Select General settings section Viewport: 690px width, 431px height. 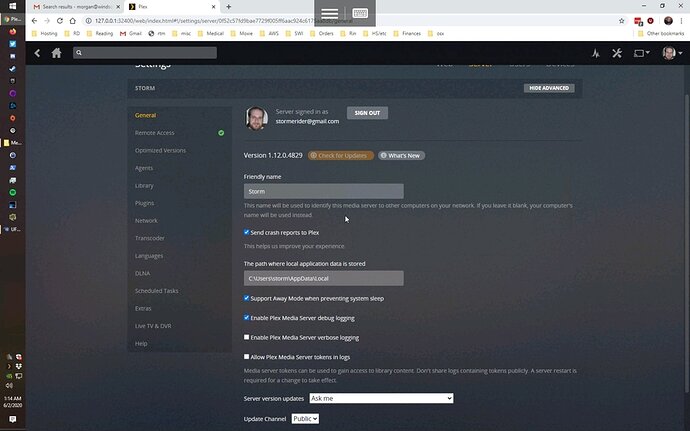tap(145, 115)
